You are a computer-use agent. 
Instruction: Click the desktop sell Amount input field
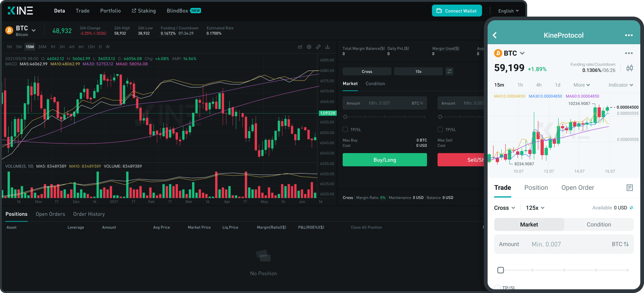point(461,103)
